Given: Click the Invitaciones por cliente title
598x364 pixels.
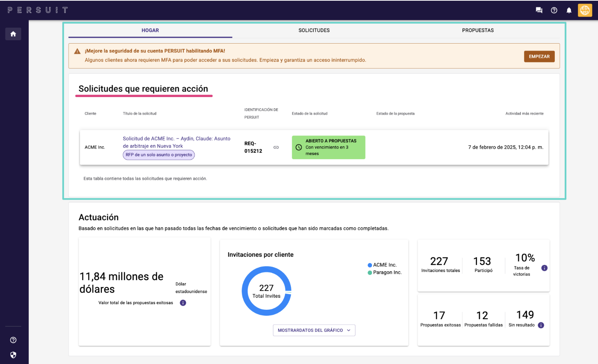Looking at the screenshot, I should tap(261, 255).
